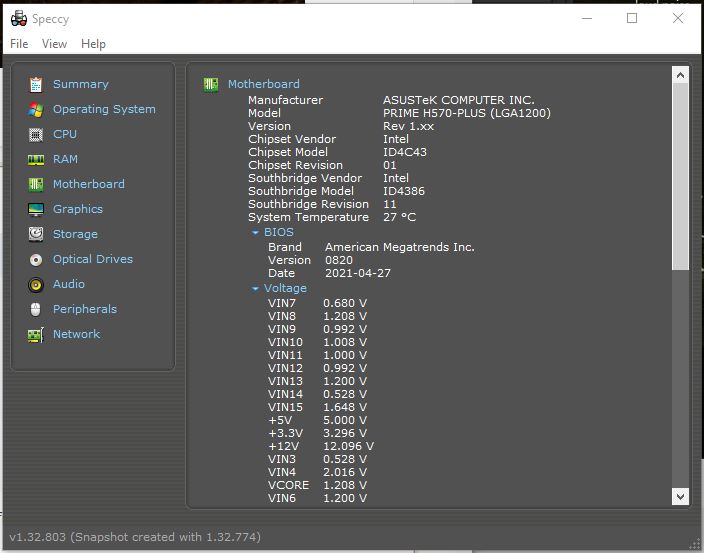Screen dimensions: 704x553
Task: Click the vertical scrollbar thumb
Action: tap(680, 177)
